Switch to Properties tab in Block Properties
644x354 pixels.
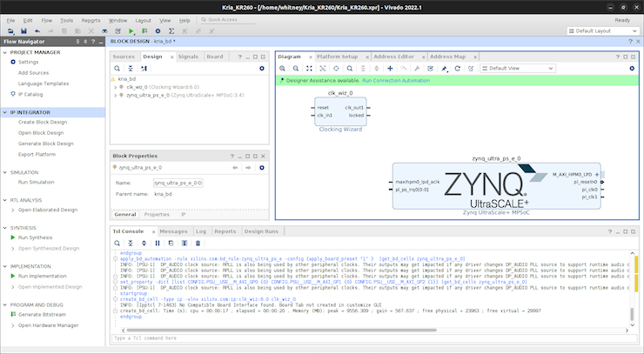coord(157,214)
